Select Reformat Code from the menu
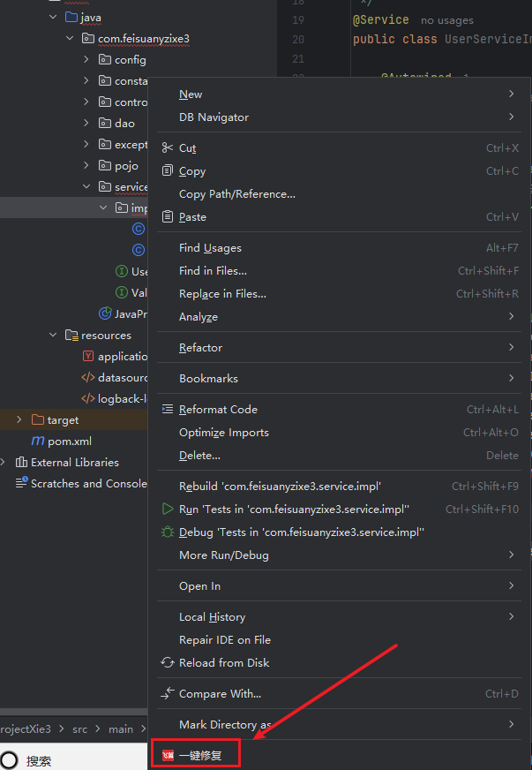This screenshot has height=770, width=532. click(x=217, y=409)
